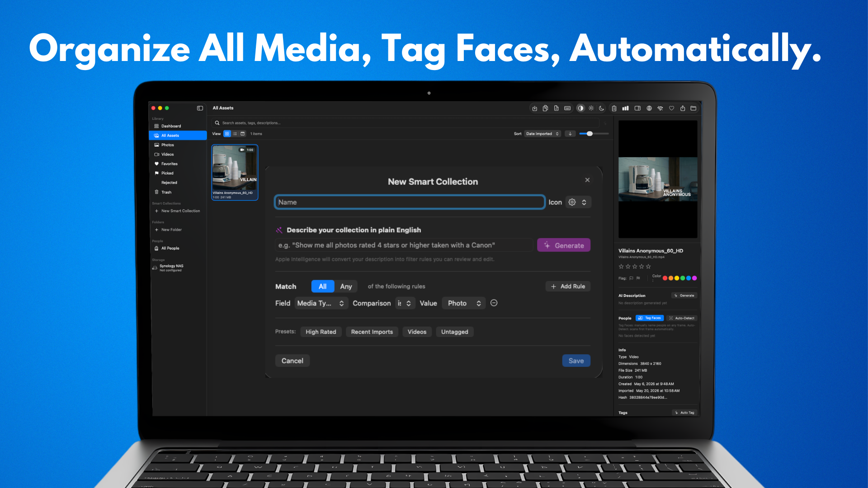
Task: Click the duplicate documents toolbar icon
Action: click(x=545, y=108)
